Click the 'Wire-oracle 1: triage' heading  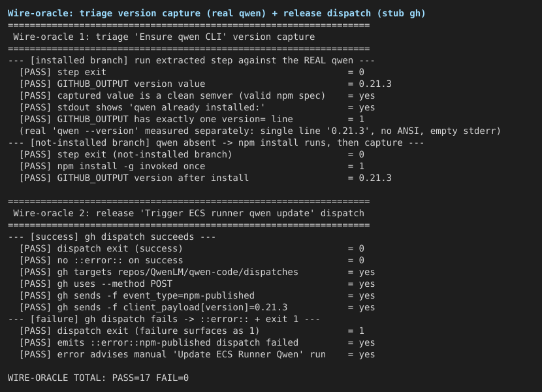[x=164, y=37]
